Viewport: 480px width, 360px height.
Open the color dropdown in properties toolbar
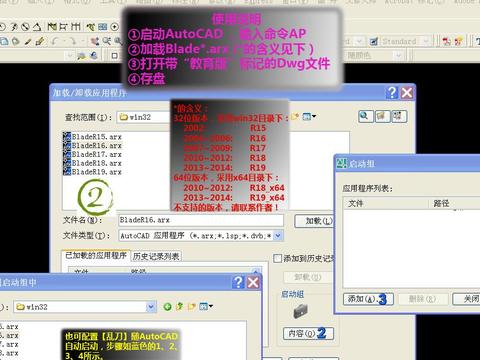[x=399, y=55]
